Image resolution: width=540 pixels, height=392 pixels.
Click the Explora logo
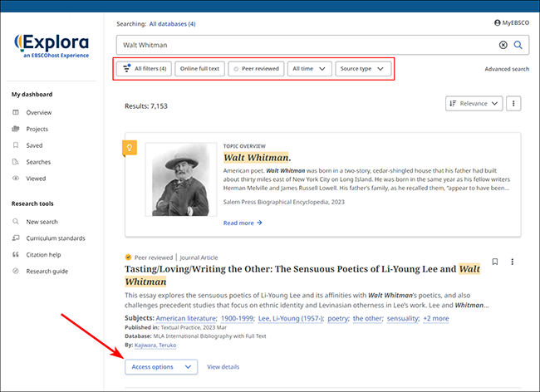[52, 46]
